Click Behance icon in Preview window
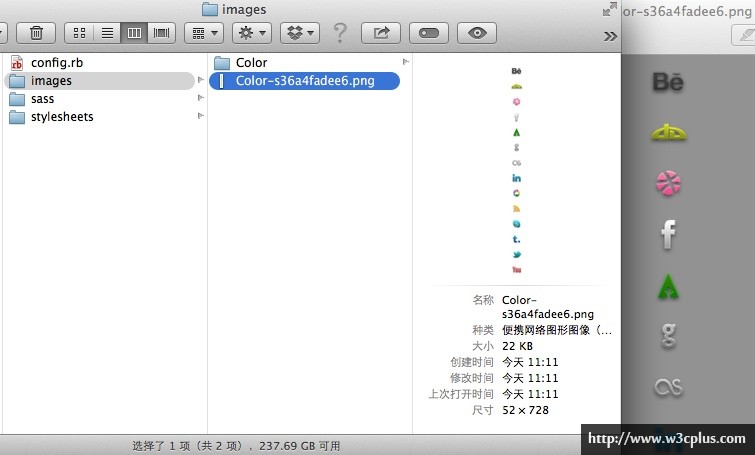 668,82
